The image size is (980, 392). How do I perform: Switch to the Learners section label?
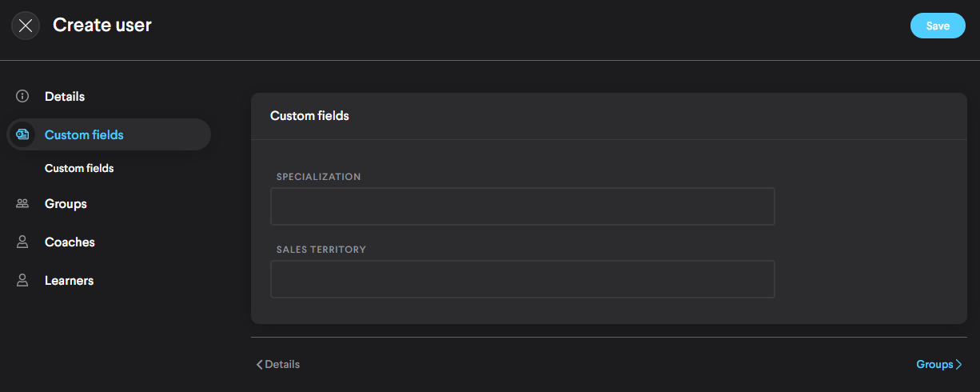69,281
